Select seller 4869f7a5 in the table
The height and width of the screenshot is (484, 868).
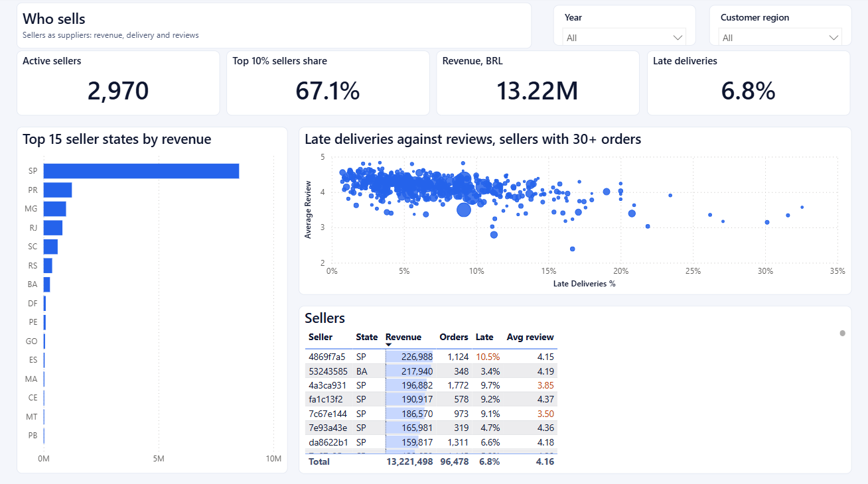click(x=327, y=357)
